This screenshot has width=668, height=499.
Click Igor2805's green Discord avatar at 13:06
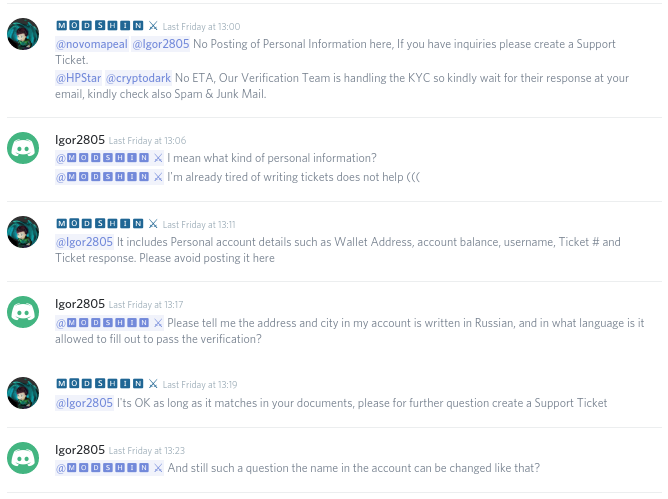point(23,148)
